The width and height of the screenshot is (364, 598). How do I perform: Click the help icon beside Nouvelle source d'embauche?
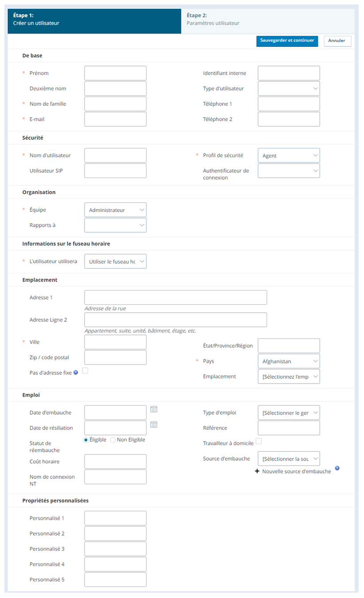click(x=337, y=468)
